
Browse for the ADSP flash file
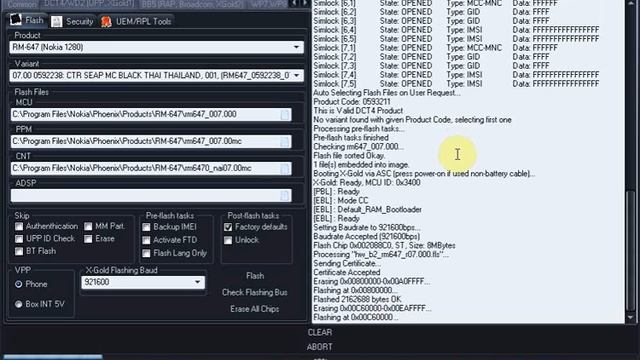click(285, 196)
